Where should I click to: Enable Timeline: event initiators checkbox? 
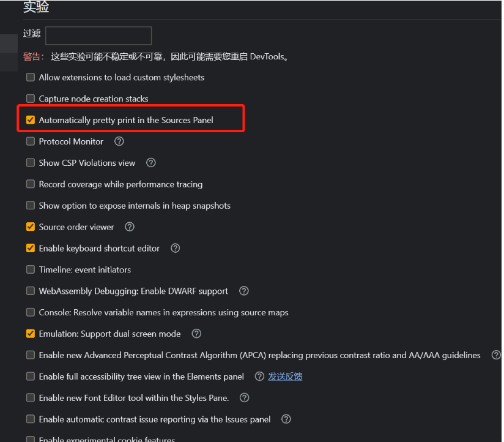click(x=31, y=269)
